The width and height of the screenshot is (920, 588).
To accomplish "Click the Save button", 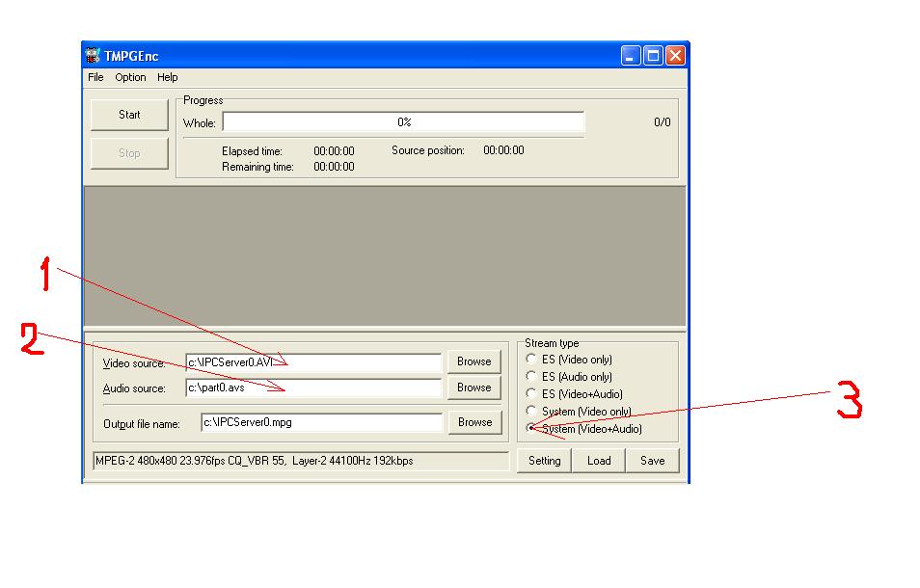I will pyautogui.click(x=653, y=461).
